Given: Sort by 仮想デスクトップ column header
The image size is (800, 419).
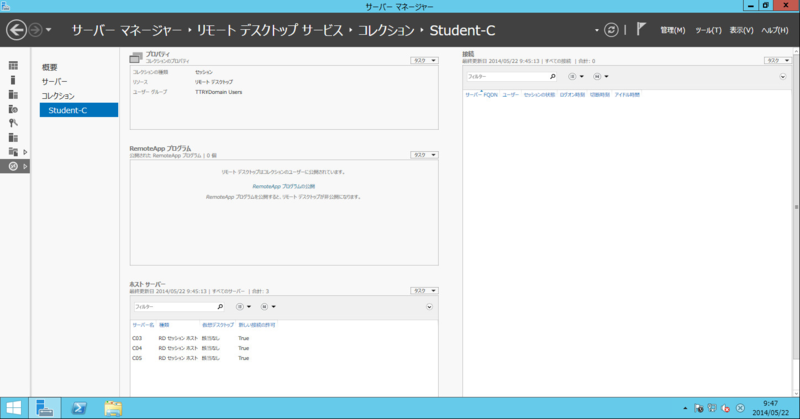Looking at the screenshot, I should (x=218, y=325).
